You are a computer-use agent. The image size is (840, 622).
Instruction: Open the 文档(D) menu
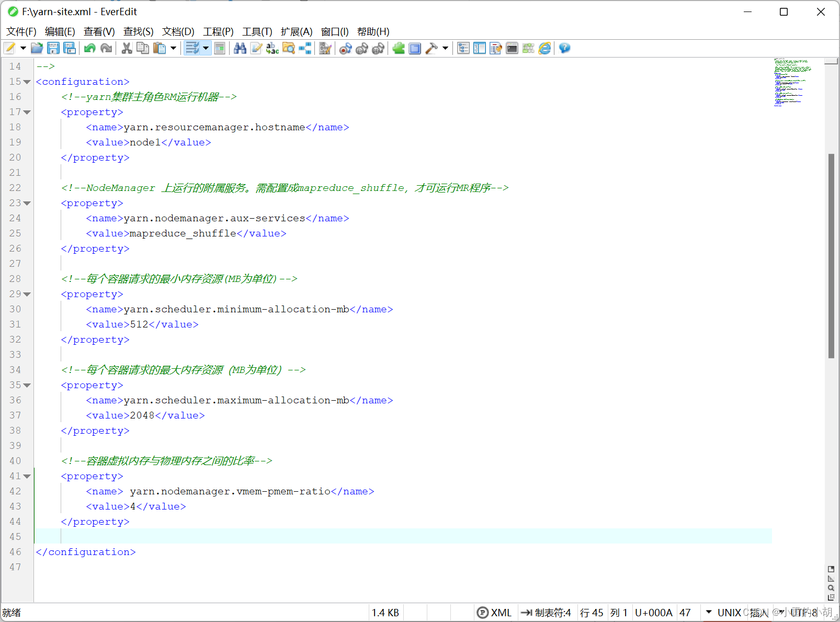(178, 31)
